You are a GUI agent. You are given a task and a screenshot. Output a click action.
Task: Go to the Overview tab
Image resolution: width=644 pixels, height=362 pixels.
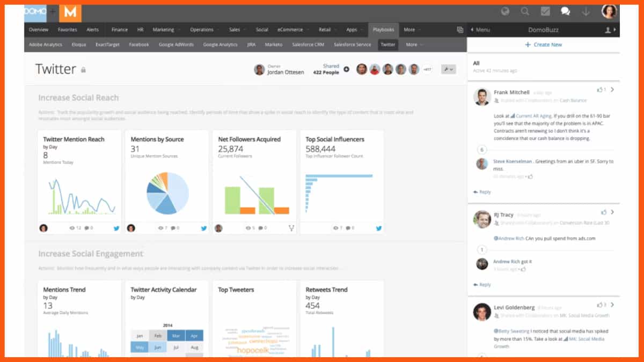click(39, 30)
